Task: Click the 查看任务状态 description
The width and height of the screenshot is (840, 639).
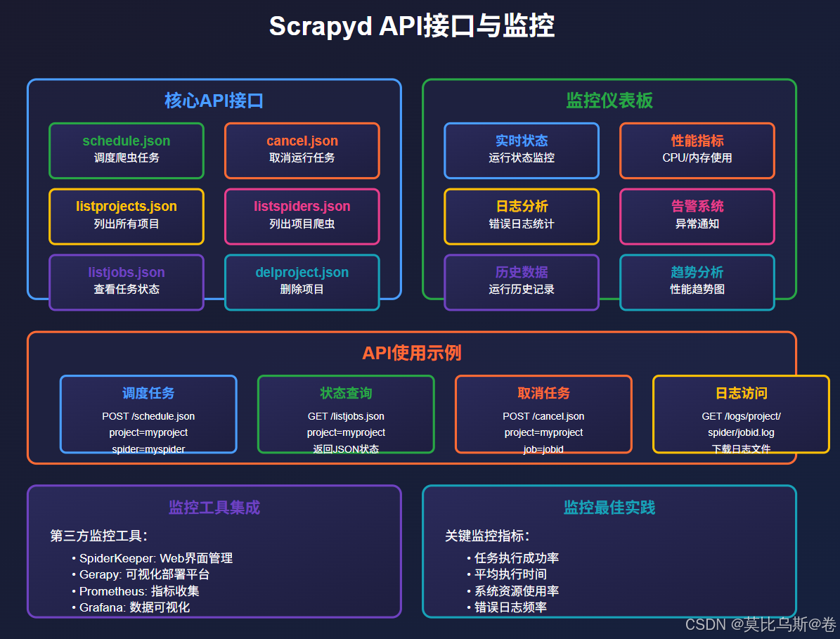Action: (x=127, y=289)
